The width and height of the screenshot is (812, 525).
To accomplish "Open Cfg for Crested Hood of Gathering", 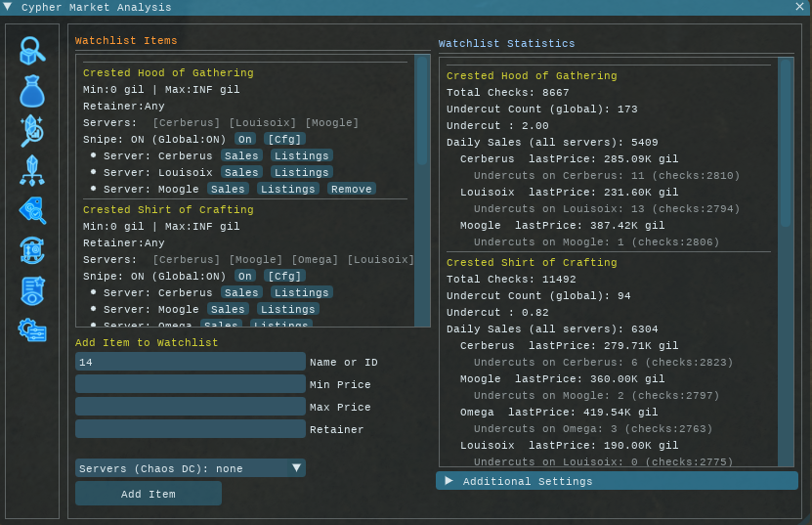I will 283,139.
